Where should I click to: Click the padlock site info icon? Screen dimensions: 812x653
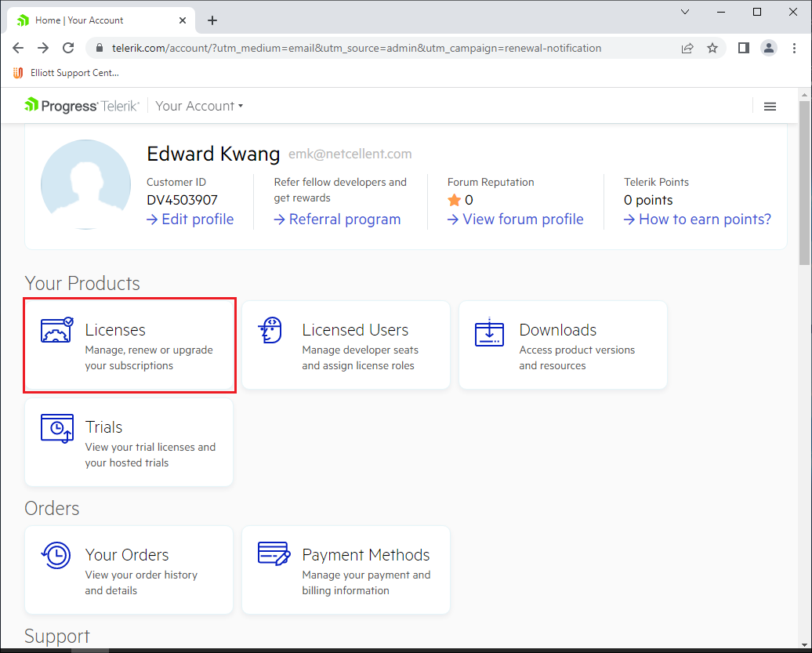point(99,48)
